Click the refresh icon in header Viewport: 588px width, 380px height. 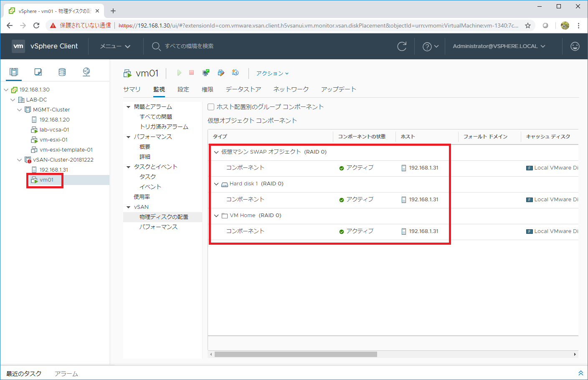click(x=402, y=46)
